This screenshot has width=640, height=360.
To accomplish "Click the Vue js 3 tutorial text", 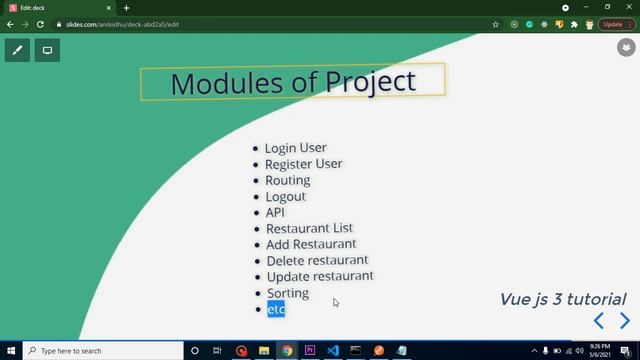I will 563,299.
